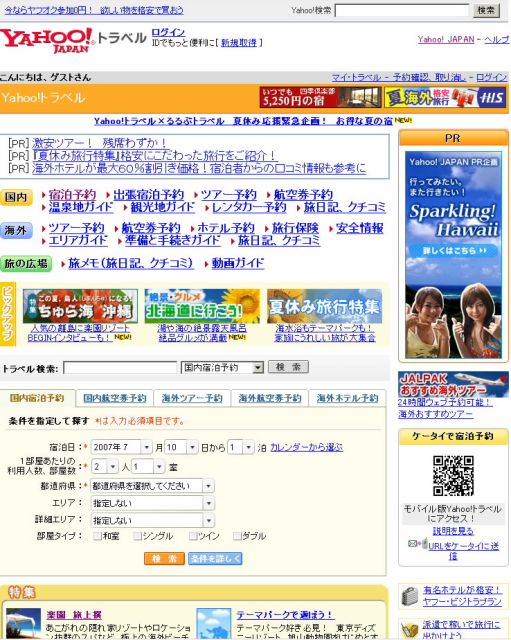Switch to the 海外ホテル予約 tab
Viewport: 511px width, 640px height.
coord(347,398)
